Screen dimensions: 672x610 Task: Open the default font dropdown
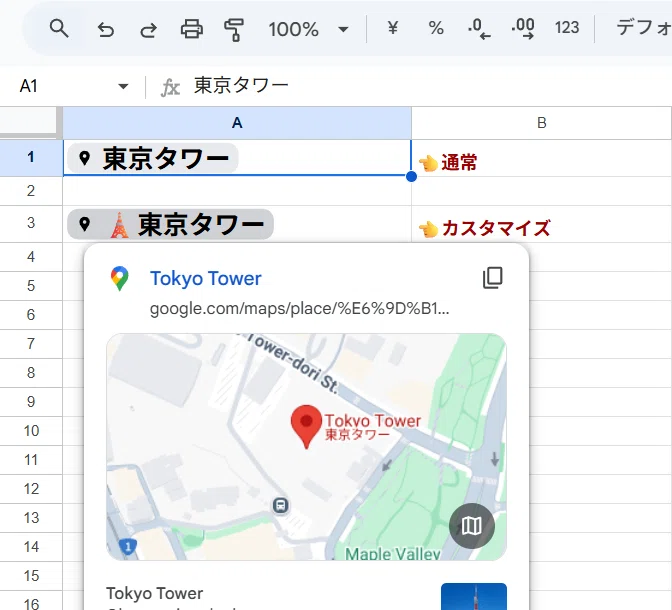coord(643,28)
